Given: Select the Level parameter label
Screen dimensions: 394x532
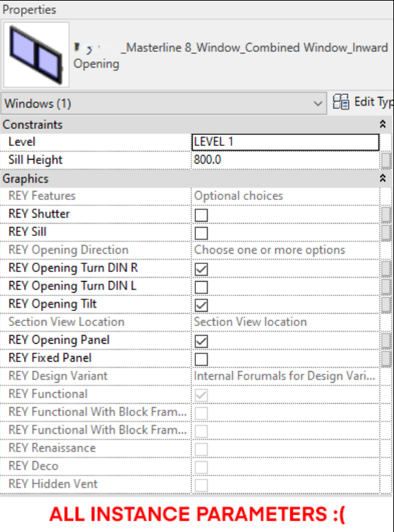Looking at the screenshot, I should click(x=22, y=142).
